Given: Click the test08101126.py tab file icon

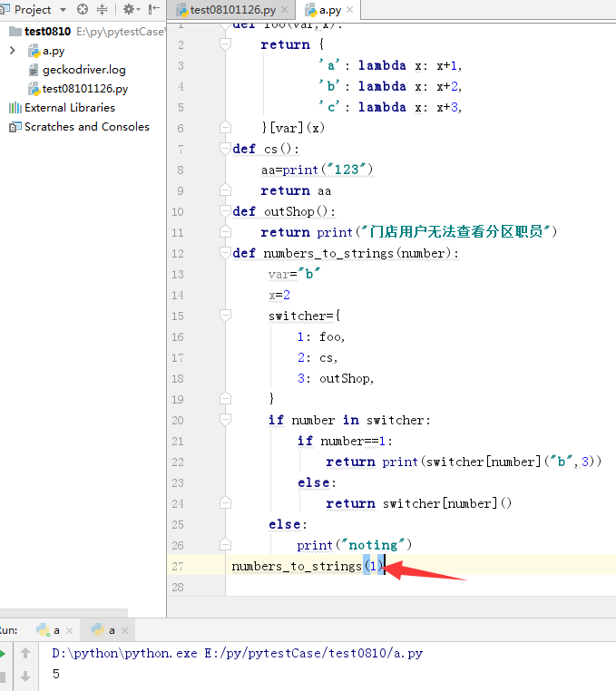Looking at the screenshot, I should tap(181, 10).
